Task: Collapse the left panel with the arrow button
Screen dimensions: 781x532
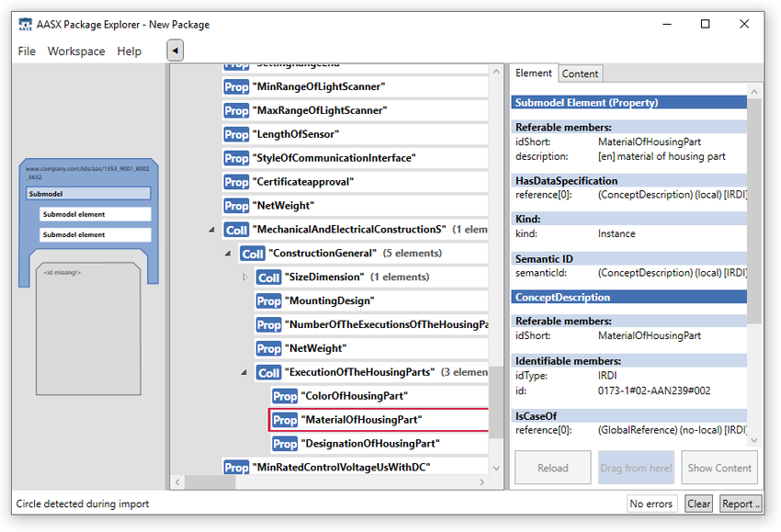Action: tap(175, 51)
